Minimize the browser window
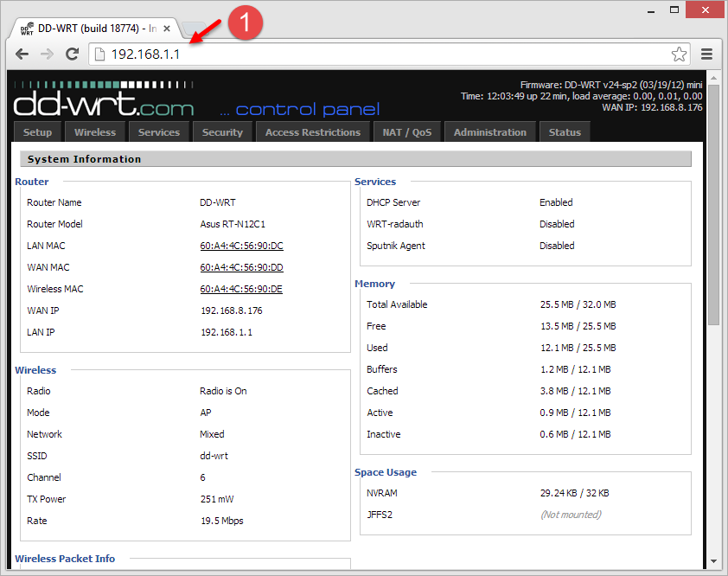This screenshot has height=576, width=728. click(651, 10)
